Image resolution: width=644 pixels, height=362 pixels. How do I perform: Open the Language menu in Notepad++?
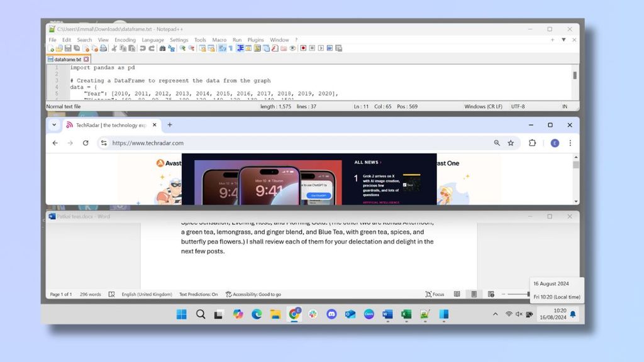pyautogui.click(x=153, y=40)
